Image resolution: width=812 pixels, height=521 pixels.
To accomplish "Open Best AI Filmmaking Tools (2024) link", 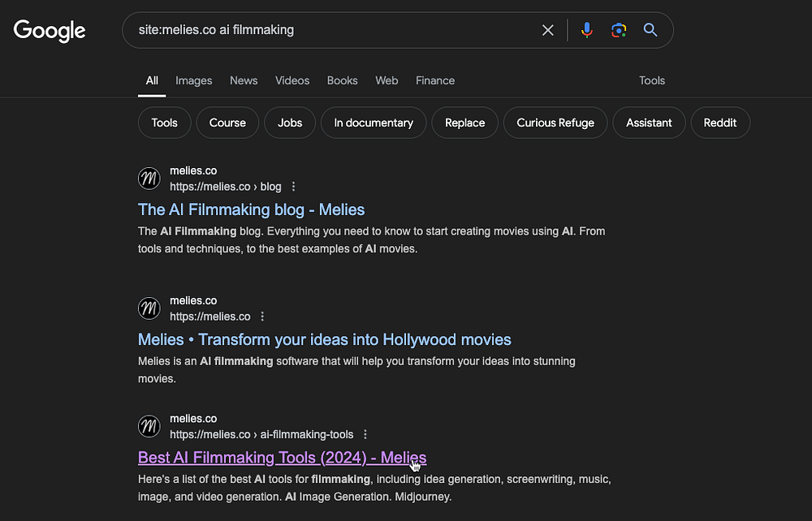I will [x=282, y=457].
